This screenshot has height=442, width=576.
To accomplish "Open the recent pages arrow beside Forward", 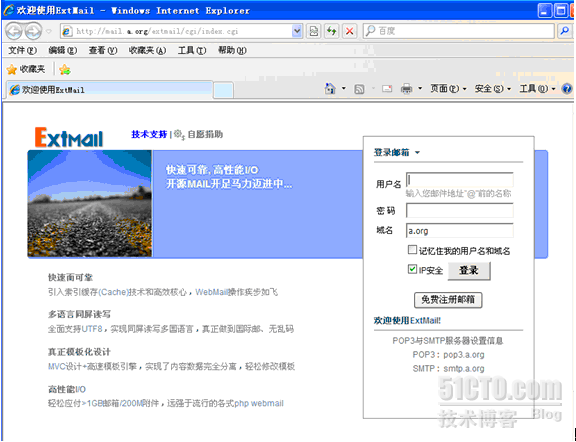I will [x=49, y=31].
